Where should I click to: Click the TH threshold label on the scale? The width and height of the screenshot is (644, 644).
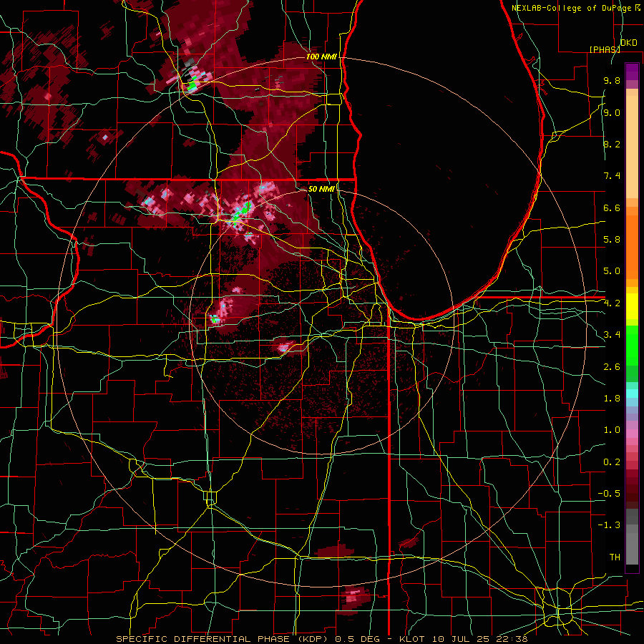click(615, 557)
